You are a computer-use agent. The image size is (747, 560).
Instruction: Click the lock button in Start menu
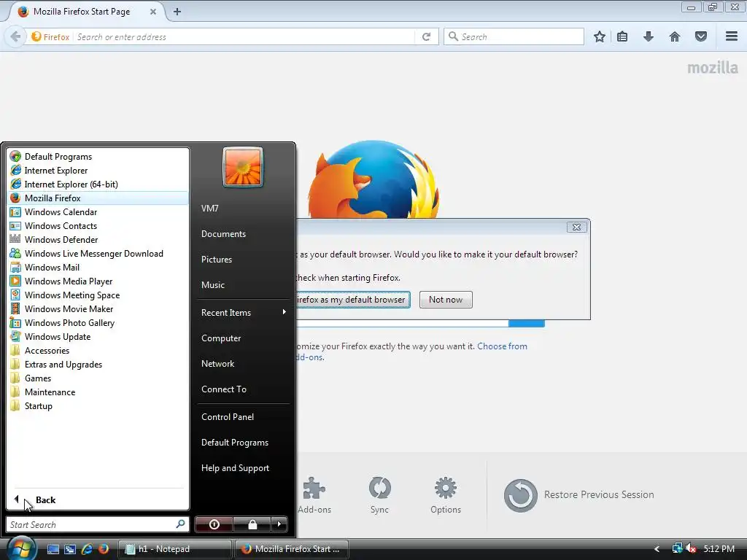click(x=252, y=524)
